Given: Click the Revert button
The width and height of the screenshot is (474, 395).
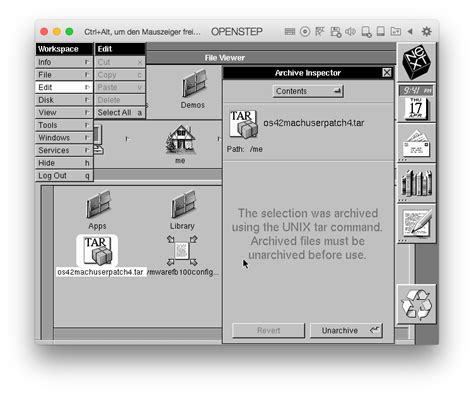Looking at the screenshot, I should (269, 331).
